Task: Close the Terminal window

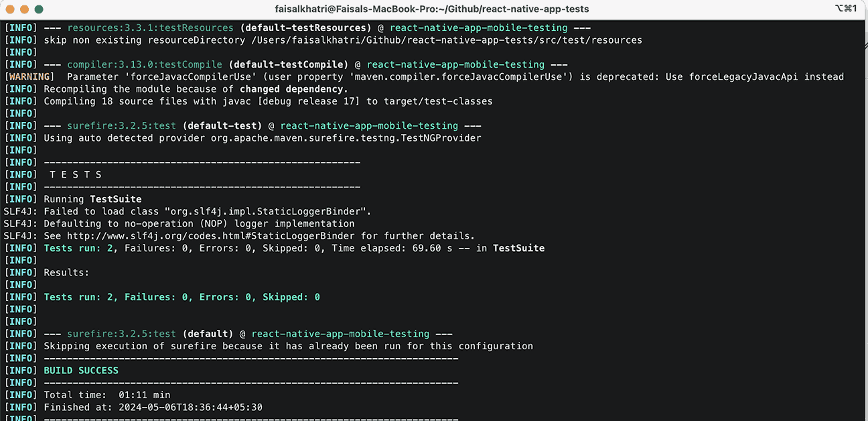Action: coord(9,9)
